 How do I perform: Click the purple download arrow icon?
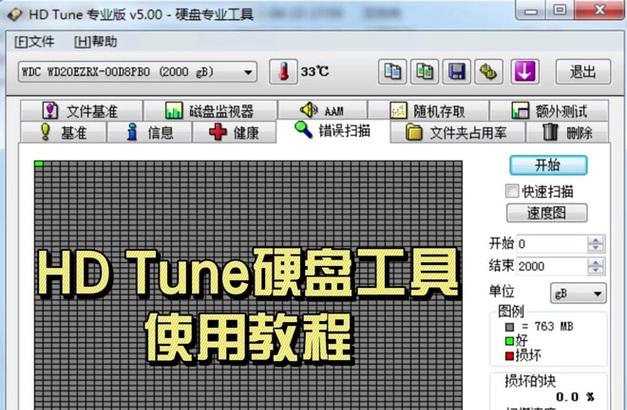click(x=525, y=72)
